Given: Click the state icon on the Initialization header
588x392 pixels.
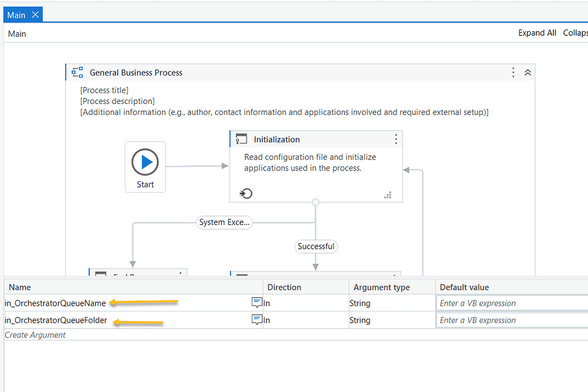Looking at the screenshot, I should (241, 139).
